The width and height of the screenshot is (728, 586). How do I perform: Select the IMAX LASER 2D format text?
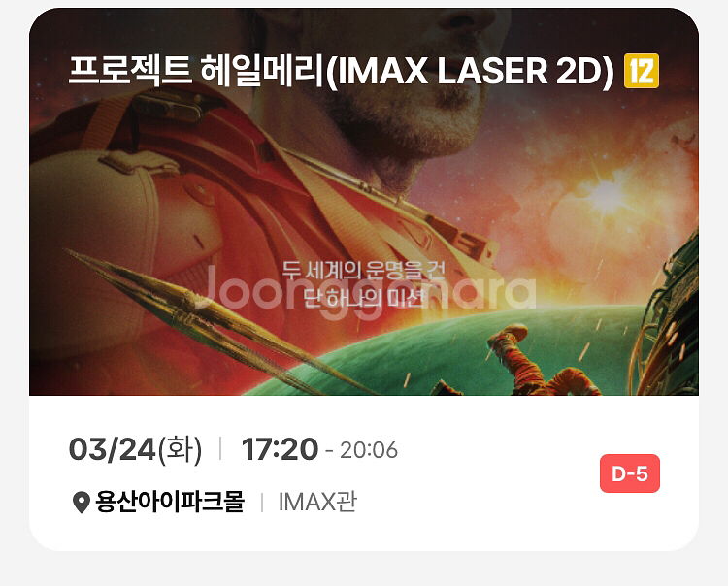click(x=471, y=71)
